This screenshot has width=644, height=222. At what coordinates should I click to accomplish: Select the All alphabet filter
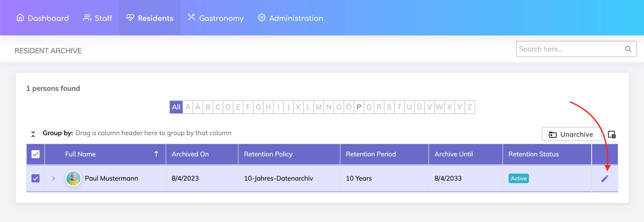[176, 107]
